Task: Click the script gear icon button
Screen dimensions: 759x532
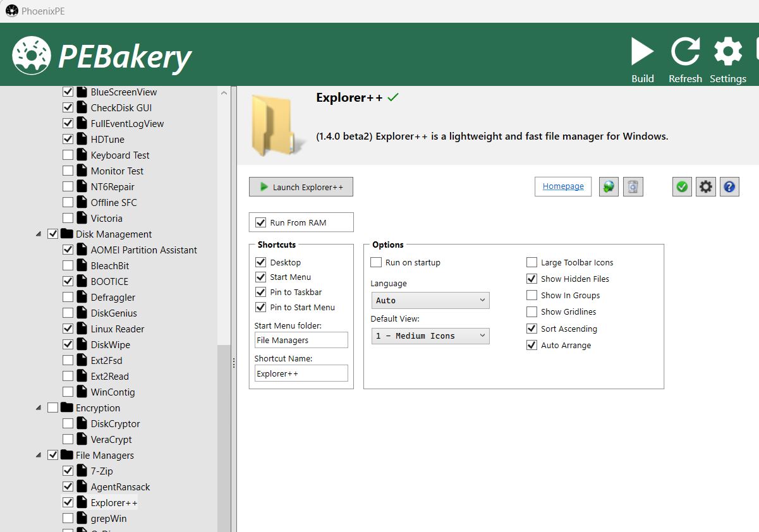Action: tap(706, 187)
